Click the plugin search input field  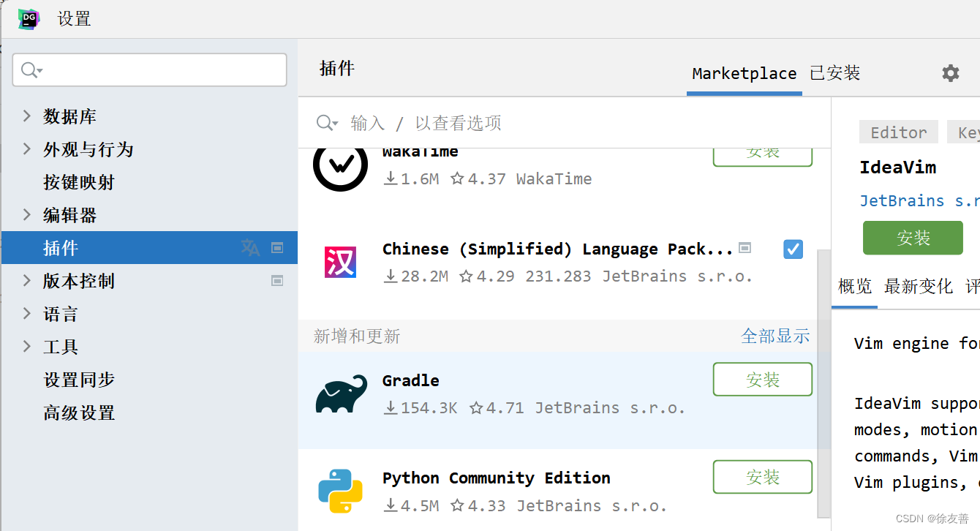point(565,123)
